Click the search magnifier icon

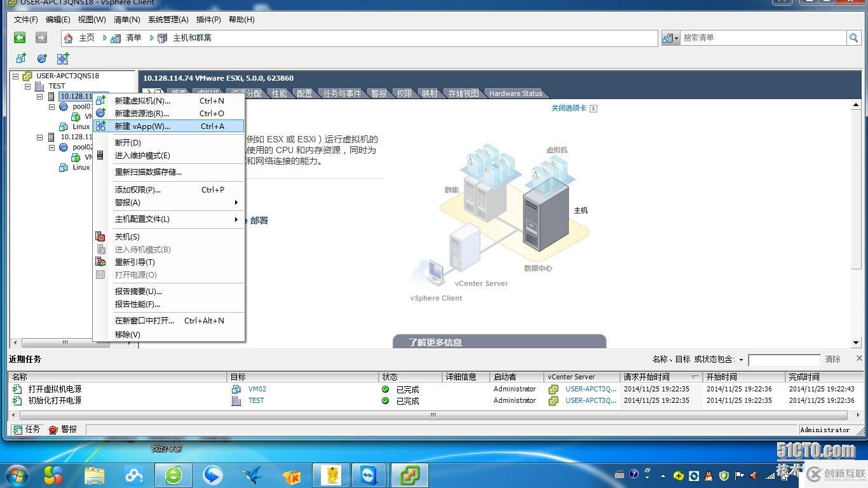click(853, 38)
